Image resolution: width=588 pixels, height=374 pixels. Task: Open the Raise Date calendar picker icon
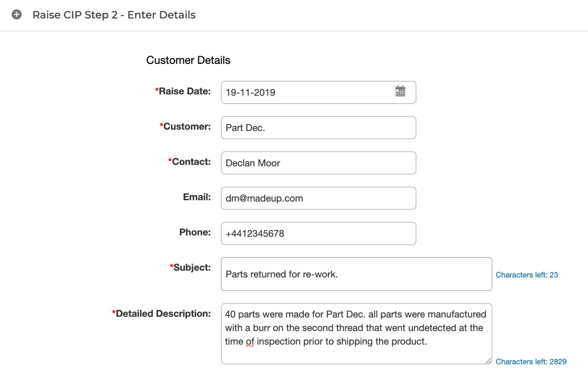400,91
